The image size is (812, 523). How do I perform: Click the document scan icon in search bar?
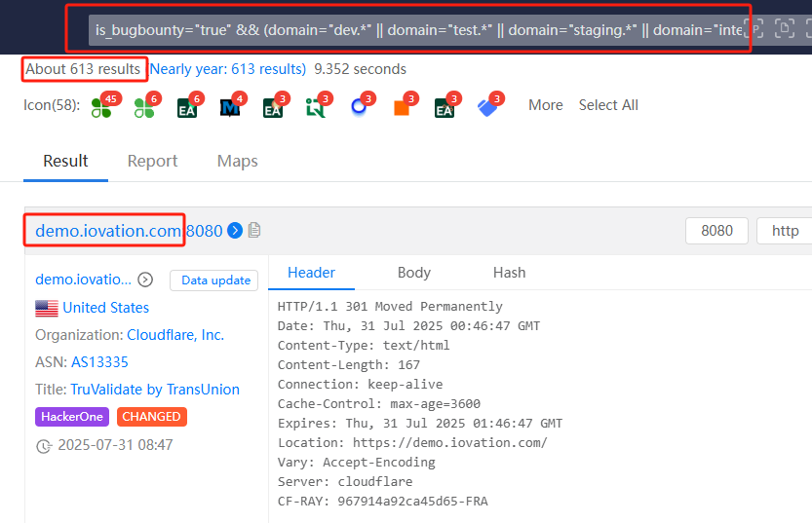pyautogui.click(x=784, y=28)
